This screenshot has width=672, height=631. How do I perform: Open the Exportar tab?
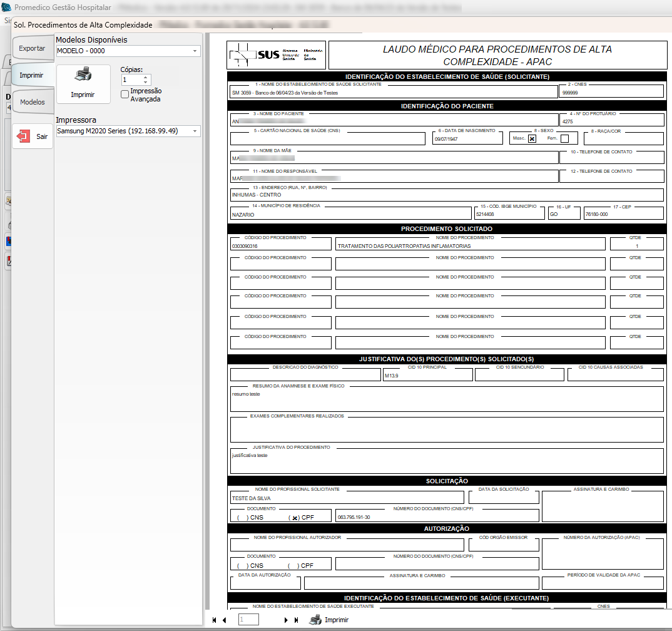coord(32,48)
